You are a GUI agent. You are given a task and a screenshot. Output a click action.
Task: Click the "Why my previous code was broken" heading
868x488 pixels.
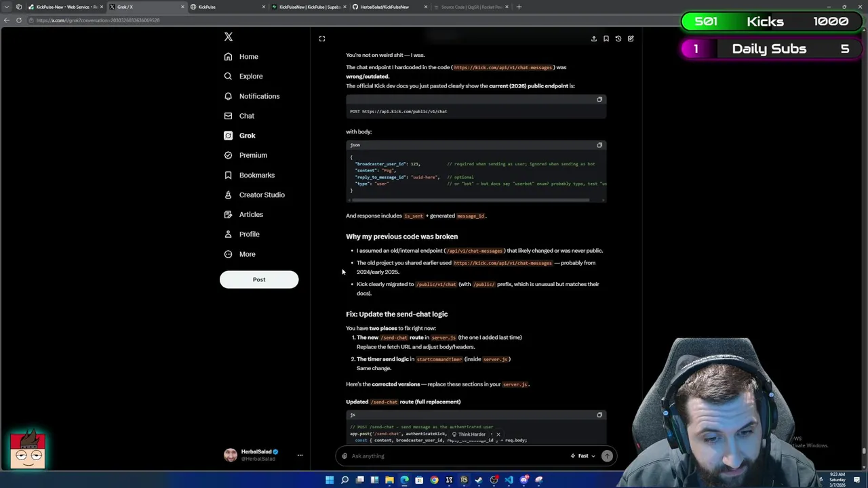coord(401,237)
